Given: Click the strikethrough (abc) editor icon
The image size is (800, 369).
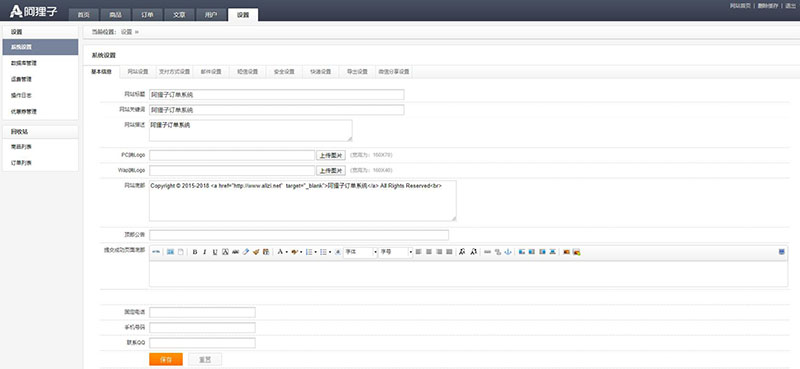Looking at the screenshot, I should [235, 252].
